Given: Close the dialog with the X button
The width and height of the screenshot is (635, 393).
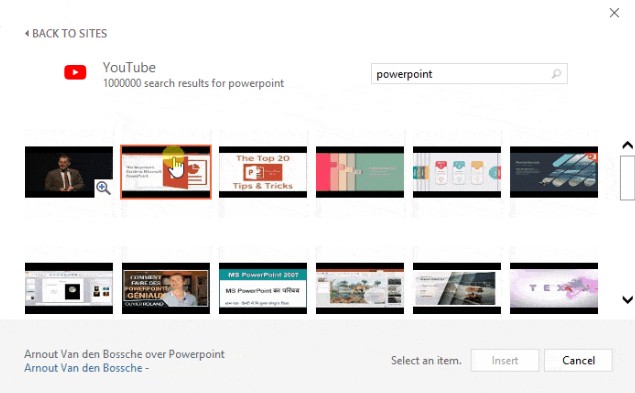Looking at the screenshot, I should [x=614, y=13].
